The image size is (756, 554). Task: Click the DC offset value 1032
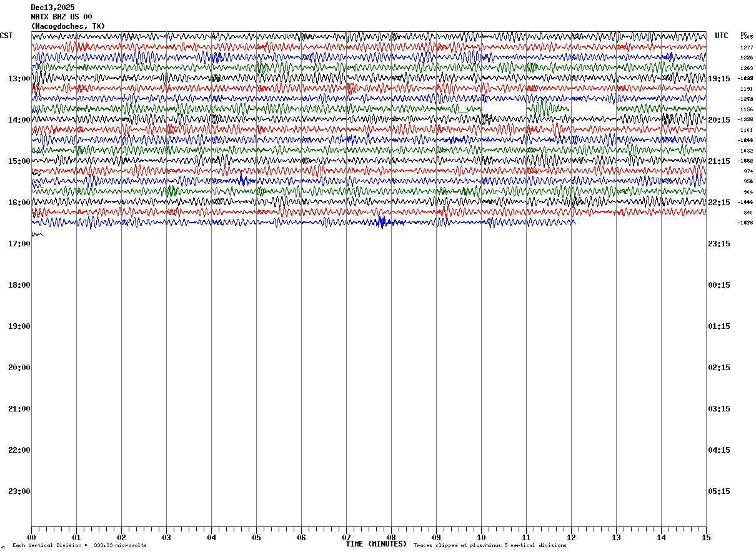[747, 151]
